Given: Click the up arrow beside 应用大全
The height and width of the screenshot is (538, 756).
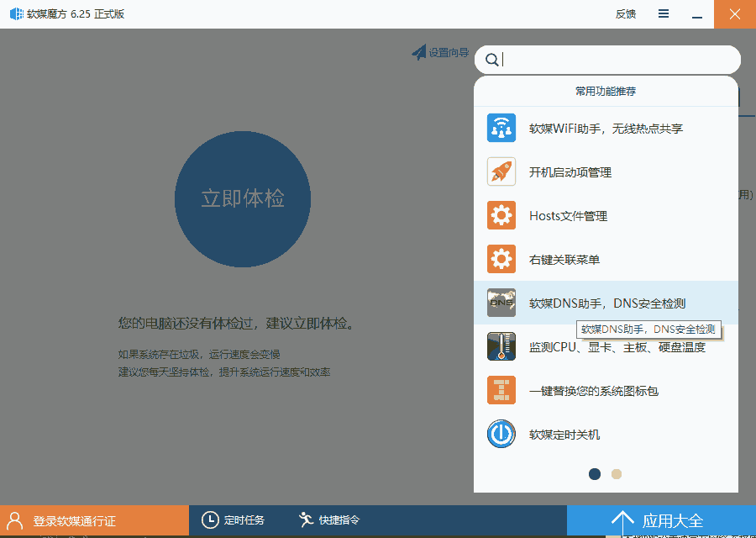Looking at the screenshot, I should coord(622,523).
